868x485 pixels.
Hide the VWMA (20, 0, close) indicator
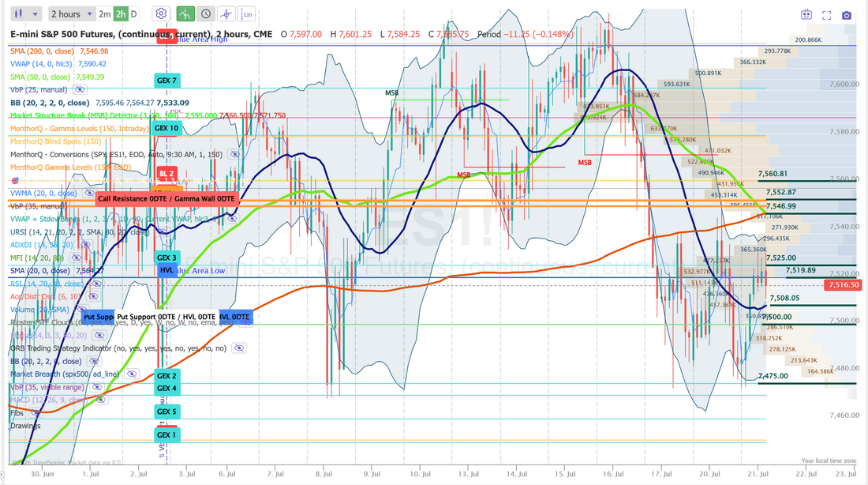[x=88, y=194]
